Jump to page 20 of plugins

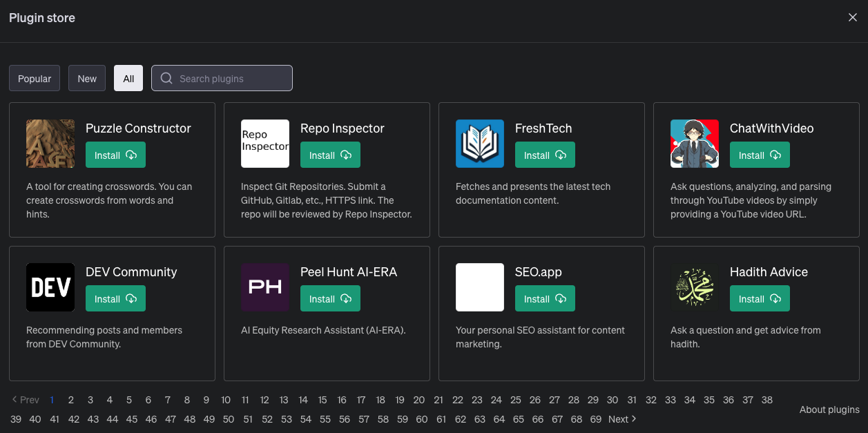click(419, 400)
